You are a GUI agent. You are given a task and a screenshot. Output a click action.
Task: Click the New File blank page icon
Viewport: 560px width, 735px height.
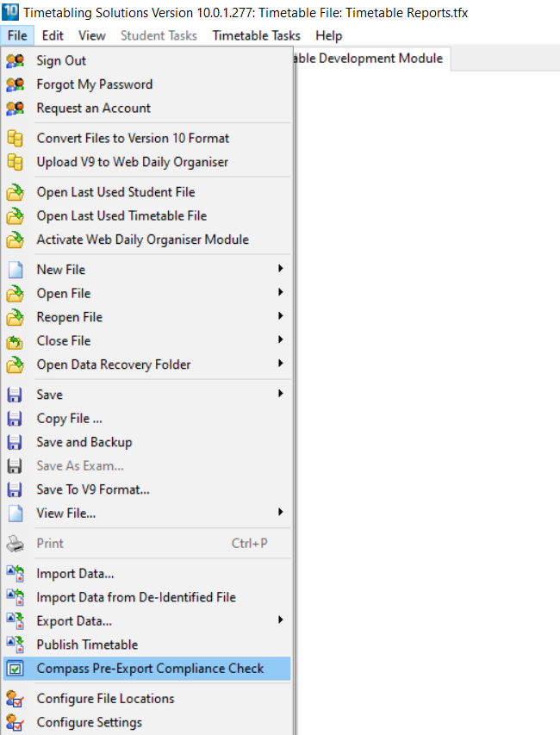tap(16, 270)
